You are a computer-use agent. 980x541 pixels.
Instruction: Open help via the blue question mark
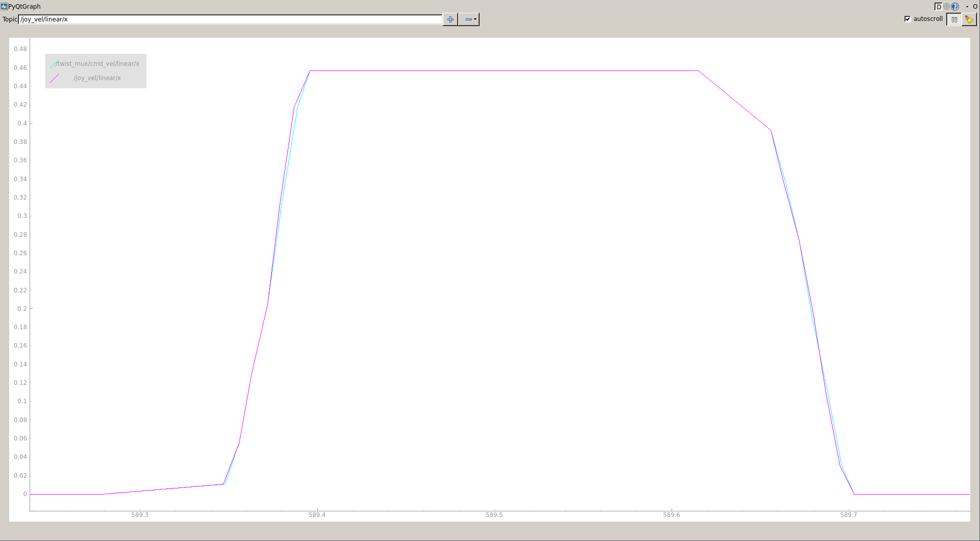click(x=955, y=7)
